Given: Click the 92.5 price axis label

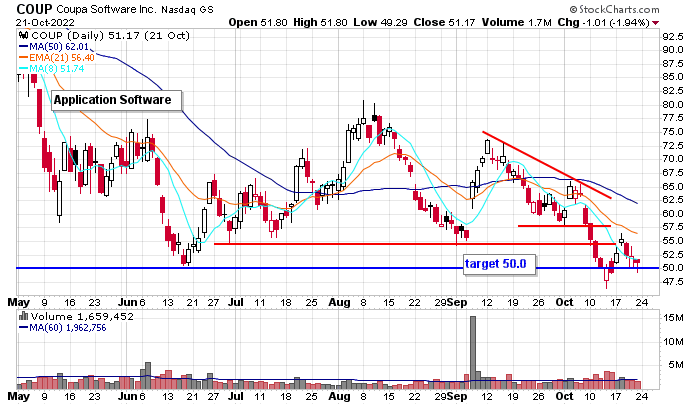Looking at the screenshot, I should click(673, 37).
